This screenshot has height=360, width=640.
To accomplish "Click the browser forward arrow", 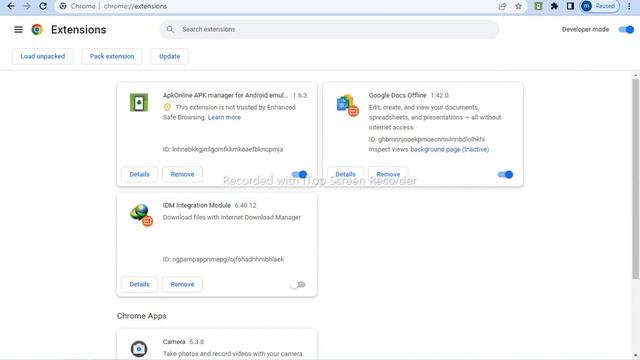I will (27, 6).
